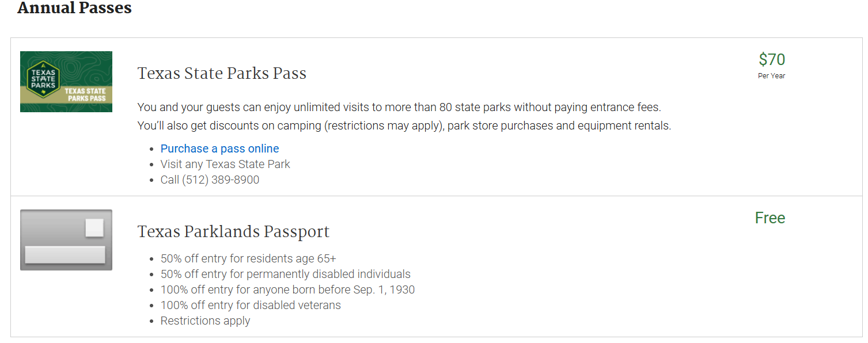The height and width of the screenshot is (343, 868).
Task: Open the Purchase a pass online link
Action: point(219,148)
